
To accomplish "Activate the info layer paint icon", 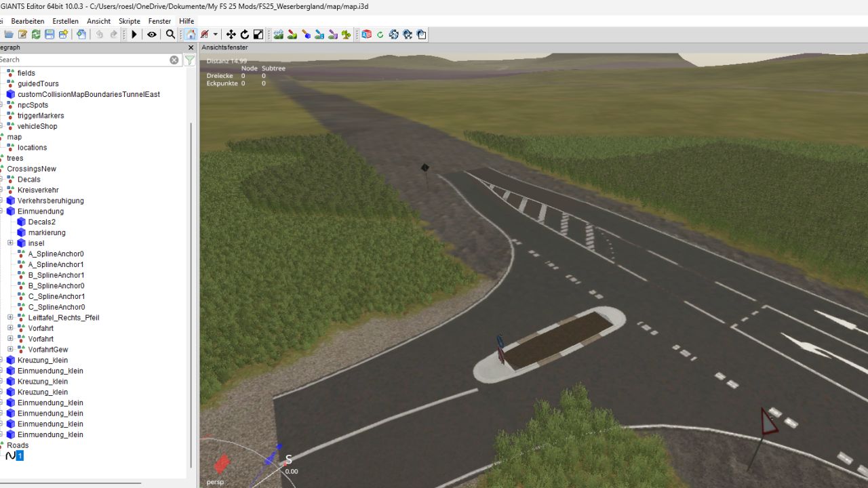I will point(319,35).
